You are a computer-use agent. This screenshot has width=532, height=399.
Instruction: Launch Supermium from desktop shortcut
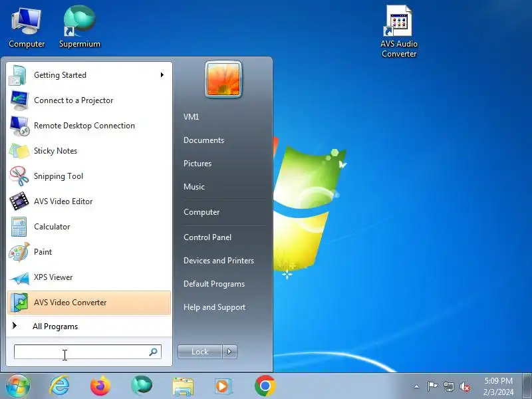80,28
